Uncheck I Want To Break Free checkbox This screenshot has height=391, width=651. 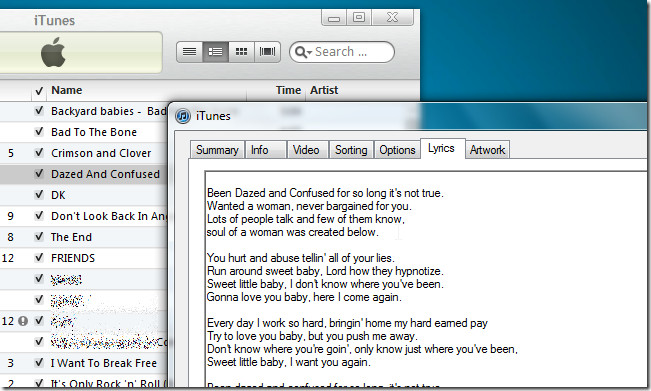pyautogui.click(x=39, y=362)
